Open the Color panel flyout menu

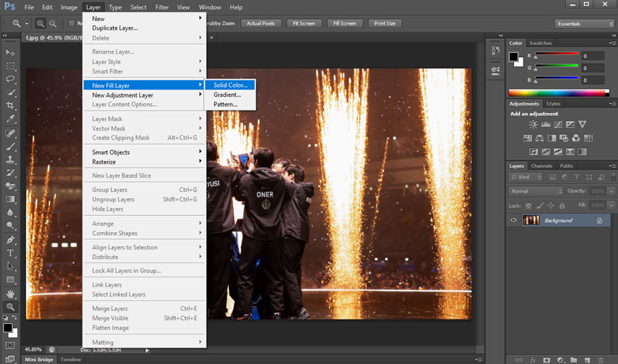(x=612, y=43)
